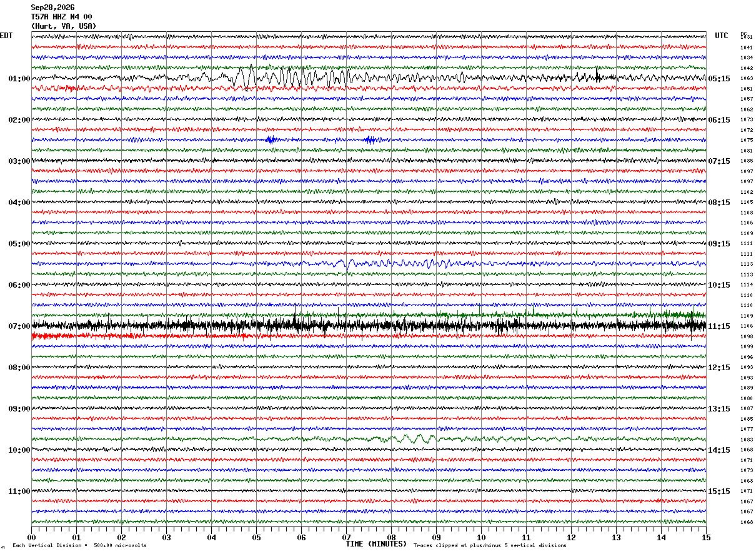Select the 07:00 EDT time label
The height and width of the screenshot is (554, 756).
[19, 326]
